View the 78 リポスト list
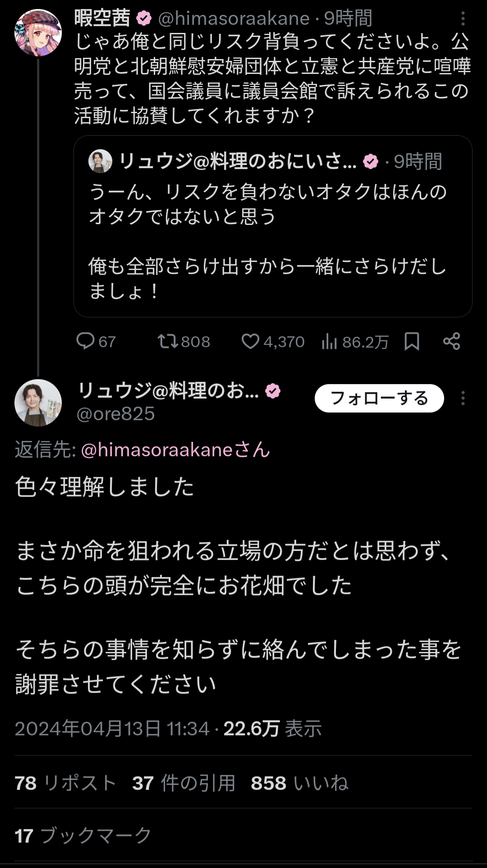487x868 pixels. 65,783
